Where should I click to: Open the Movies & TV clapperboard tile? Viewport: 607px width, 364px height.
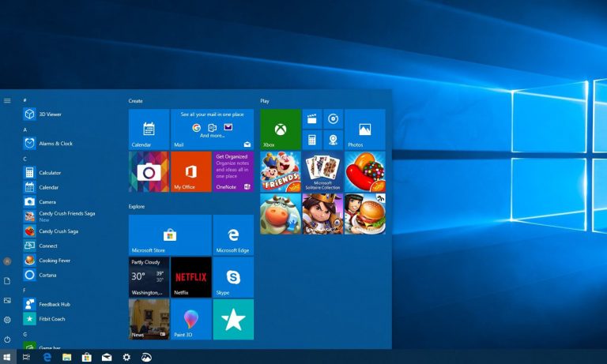(312, 118)
